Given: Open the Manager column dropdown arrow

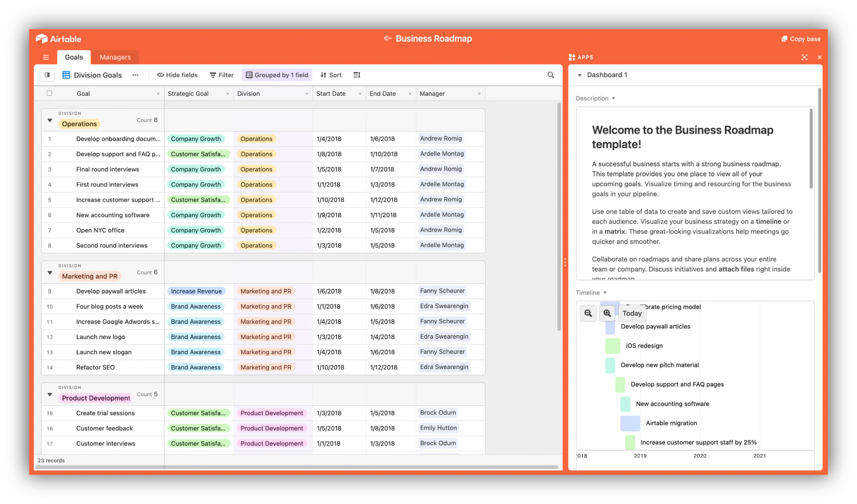Looking at the screenshot, I should pos(479,94).
